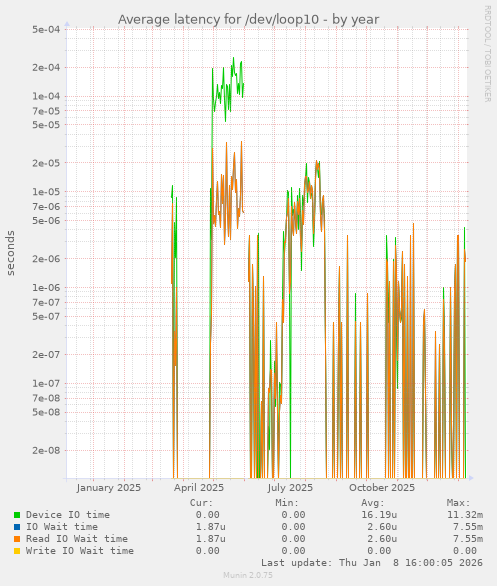Click the 'Munin 2.0.75' footer text
497x586 pixels.
pyautogui.click(x=248, y=575)
